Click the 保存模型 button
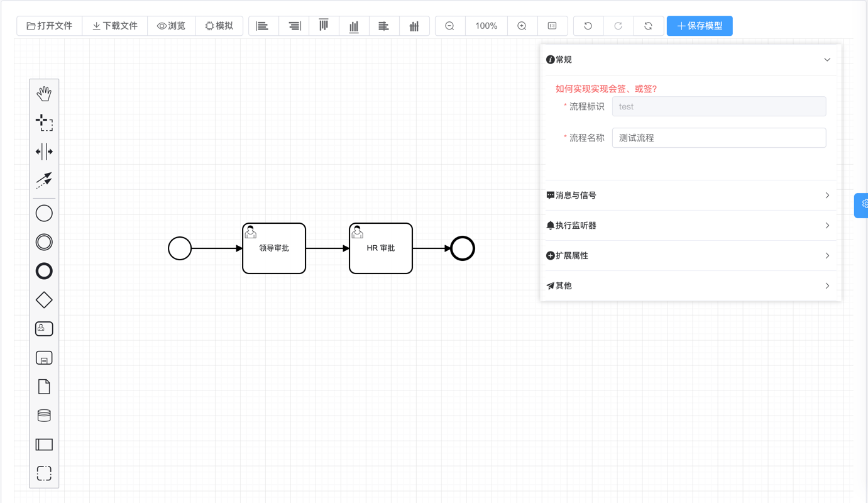The width and height of the screenshot is (868, 503). point(699,26)
